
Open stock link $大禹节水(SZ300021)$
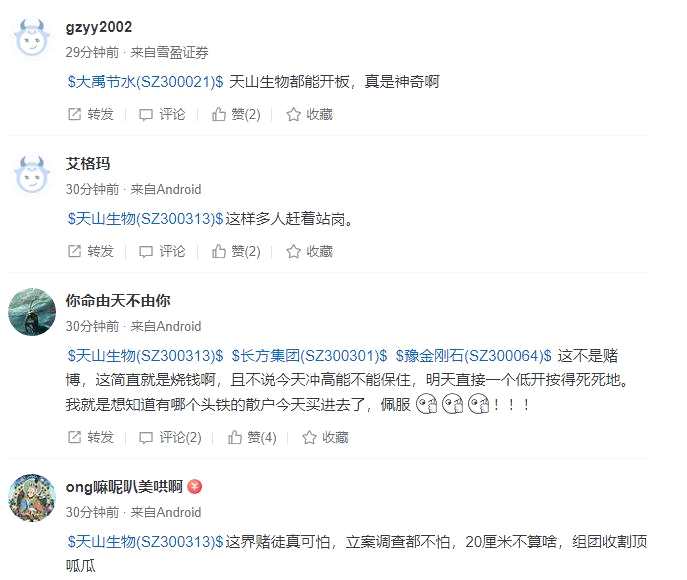[145, 81]
